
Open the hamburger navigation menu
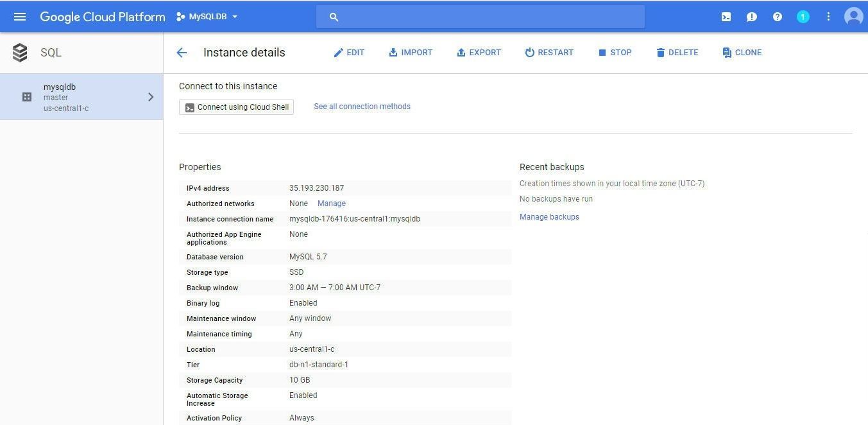click(x=20, y=17)
